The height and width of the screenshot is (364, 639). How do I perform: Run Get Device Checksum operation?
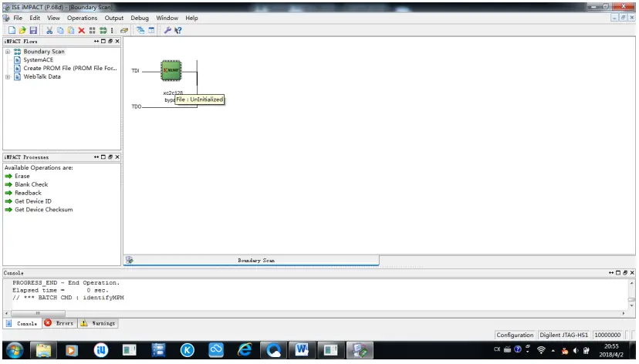(x=44, y=210)
